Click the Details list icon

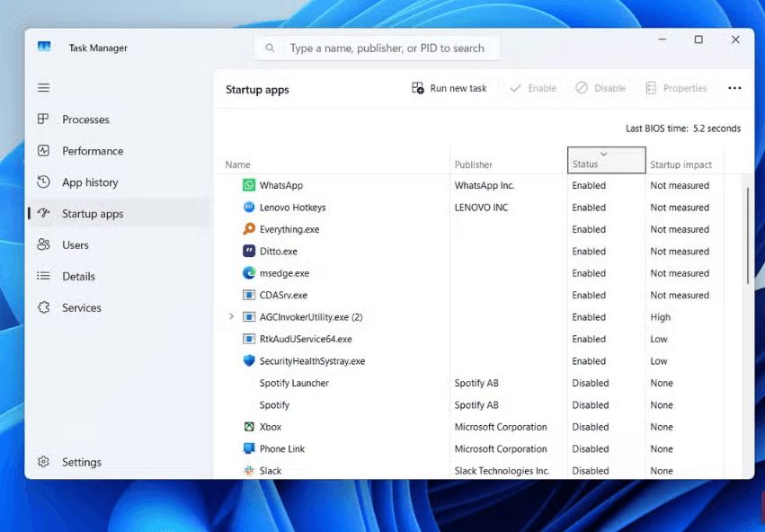43,276
